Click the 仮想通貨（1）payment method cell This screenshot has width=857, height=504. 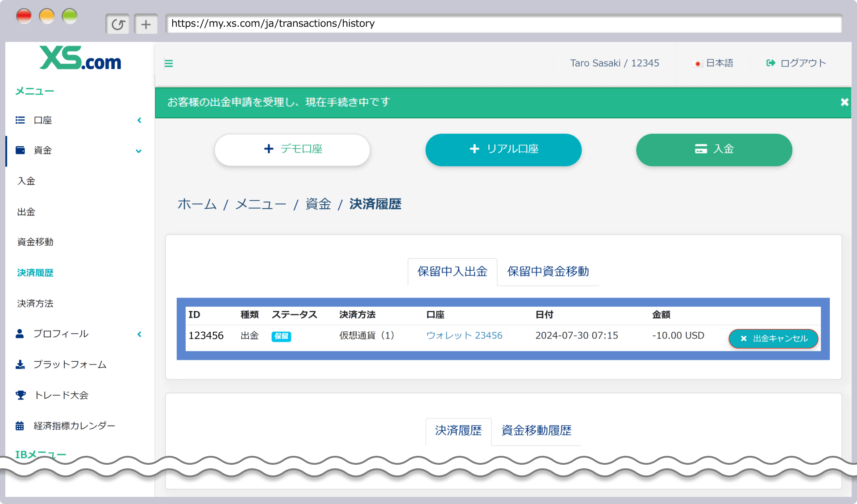pos(366,335)
